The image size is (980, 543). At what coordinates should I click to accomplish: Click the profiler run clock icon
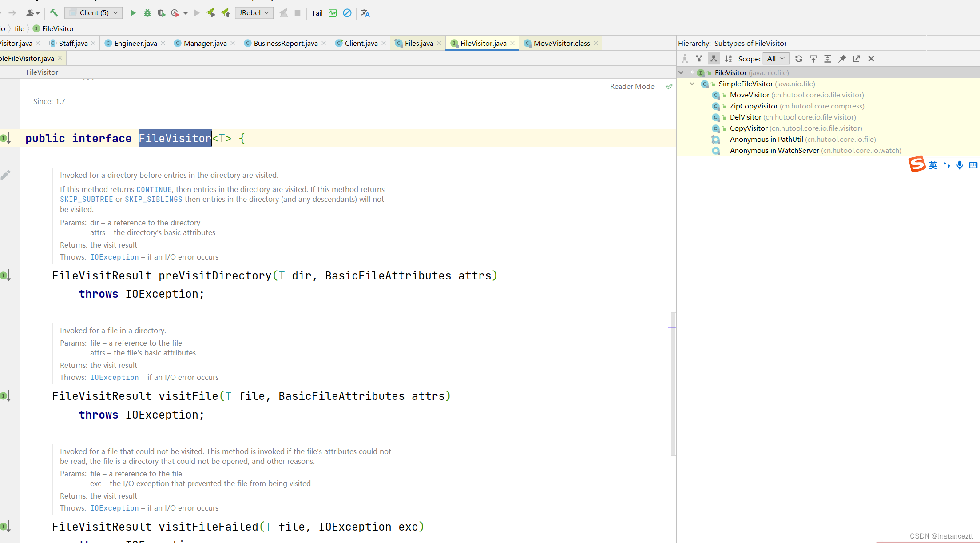click(175, 13)
